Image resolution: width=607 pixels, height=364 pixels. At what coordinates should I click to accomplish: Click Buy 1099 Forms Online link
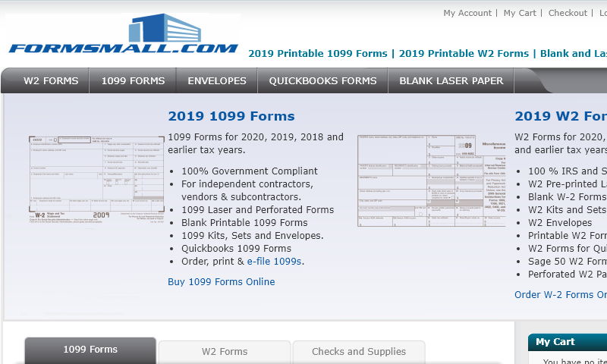click(x=221, y=281)
